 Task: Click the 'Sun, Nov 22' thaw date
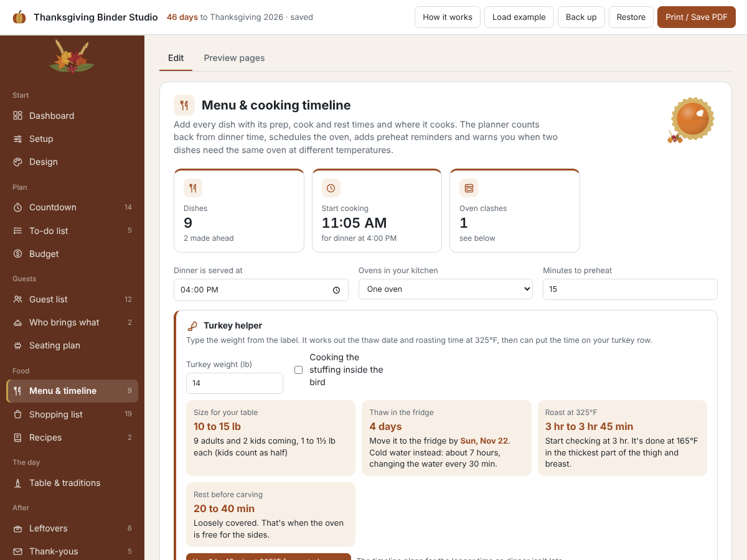pyautogui.click(x=484, y=441)
